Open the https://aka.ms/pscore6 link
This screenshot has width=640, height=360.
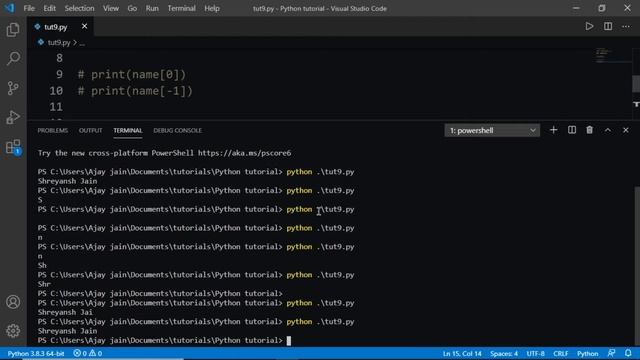click(x=244, y=153)
